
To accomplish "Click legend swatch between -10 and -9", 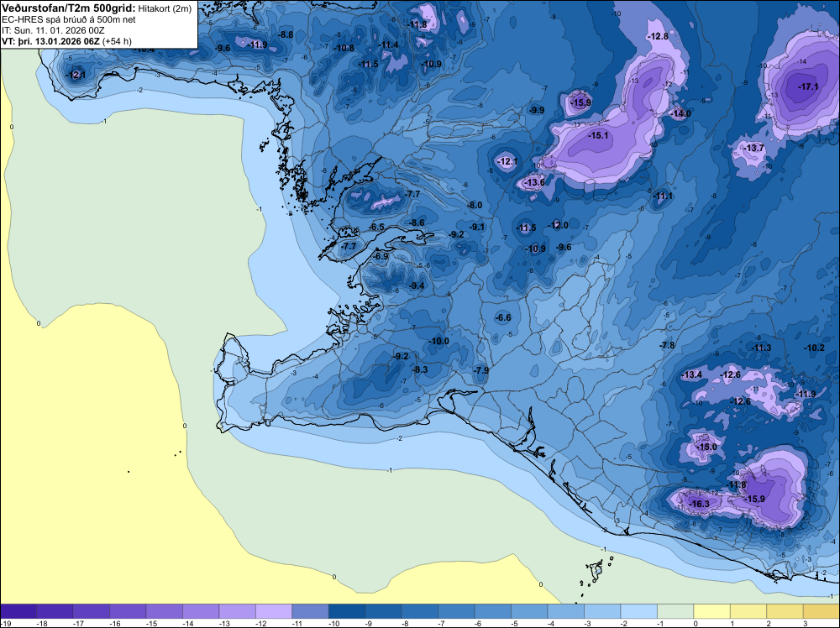I will point(347,611).
